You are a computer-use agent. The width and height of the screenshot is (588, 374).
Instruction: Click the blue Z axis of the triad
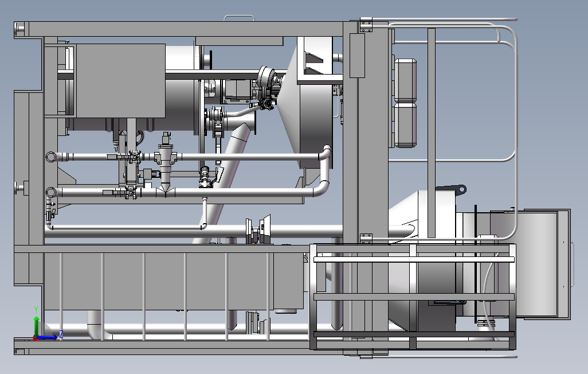[48, 337]
